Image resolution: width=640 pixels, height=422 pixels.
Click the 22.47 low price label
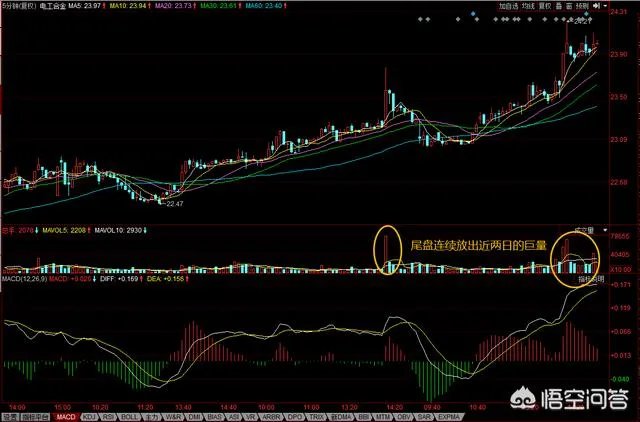pos(177,203)
